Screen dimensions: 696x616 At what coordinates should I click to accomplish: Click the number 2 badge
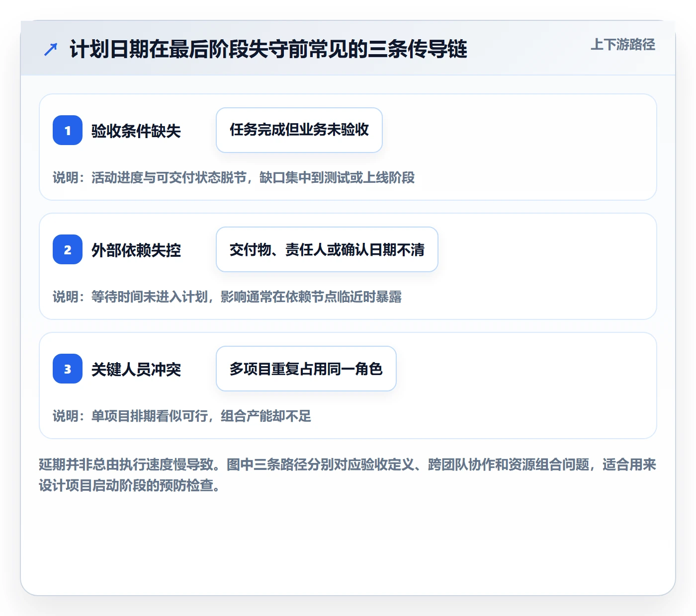point(68,249)
